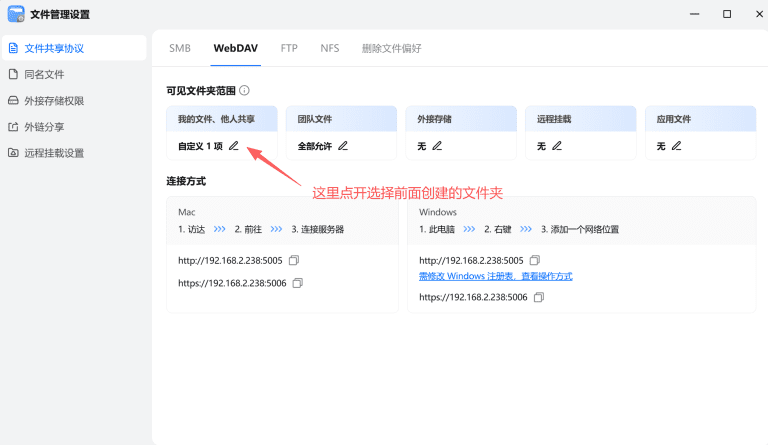Click the Mac http://192.168.2.238:5005 URL text
Image resolution: width=768 pixels, height=445 pixels.
click(230, 260)
